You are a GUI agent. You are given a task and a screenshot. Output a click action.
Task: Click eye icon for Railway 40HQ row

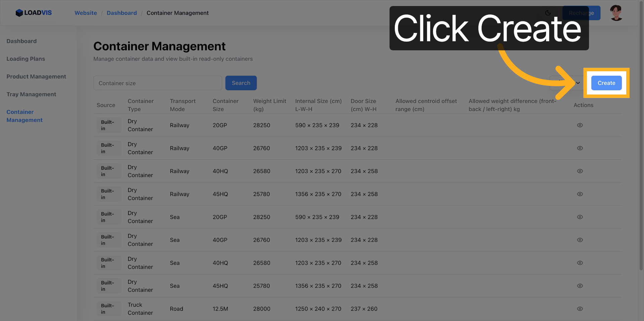(580, 171)
